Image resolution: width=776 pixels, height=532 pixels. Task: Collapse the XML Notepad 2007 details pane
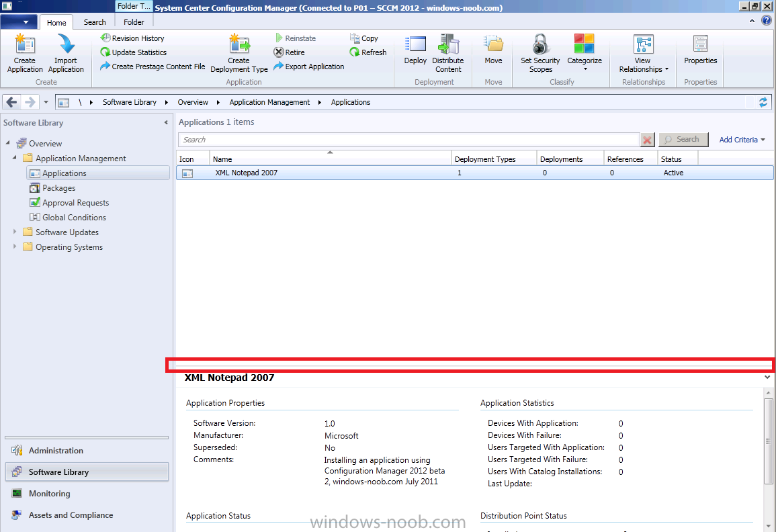click(x=767, y=377)
